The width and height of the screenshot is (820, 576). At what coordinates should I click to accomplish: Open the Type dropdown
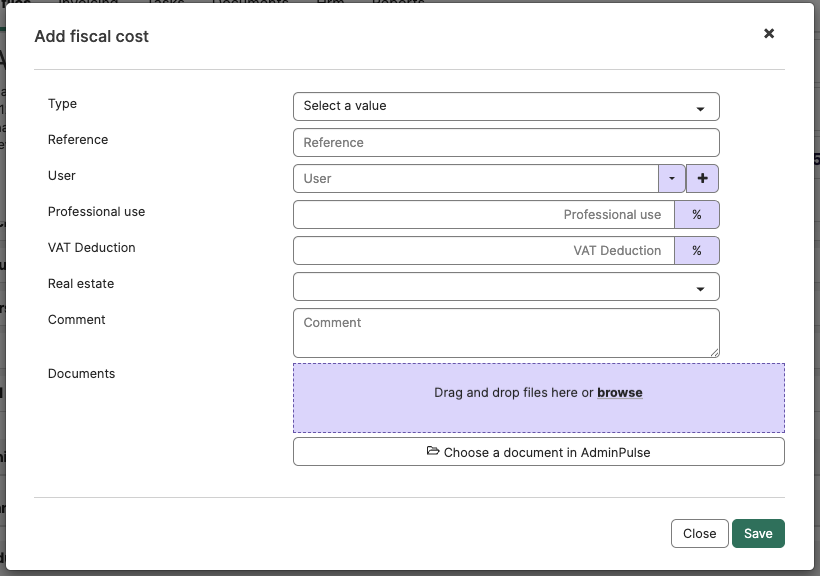[x=506, y=106]
